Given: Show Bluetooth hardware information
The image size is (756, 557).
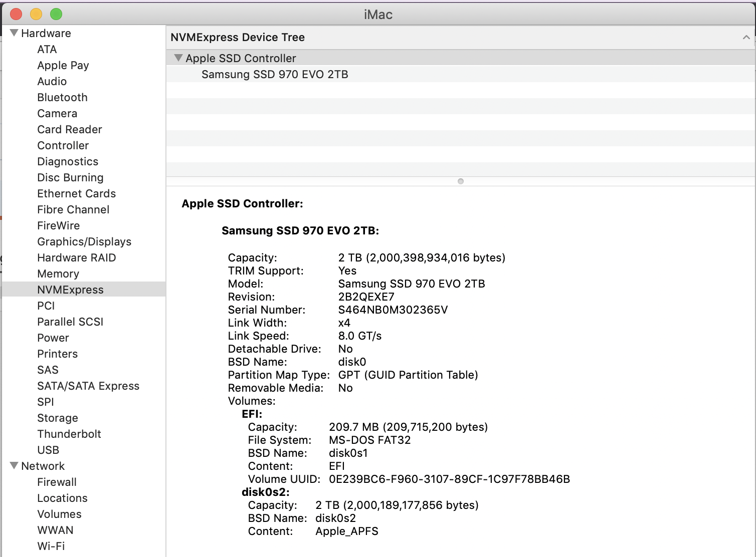Looking at the screenshot, I should tap(63, 97).
